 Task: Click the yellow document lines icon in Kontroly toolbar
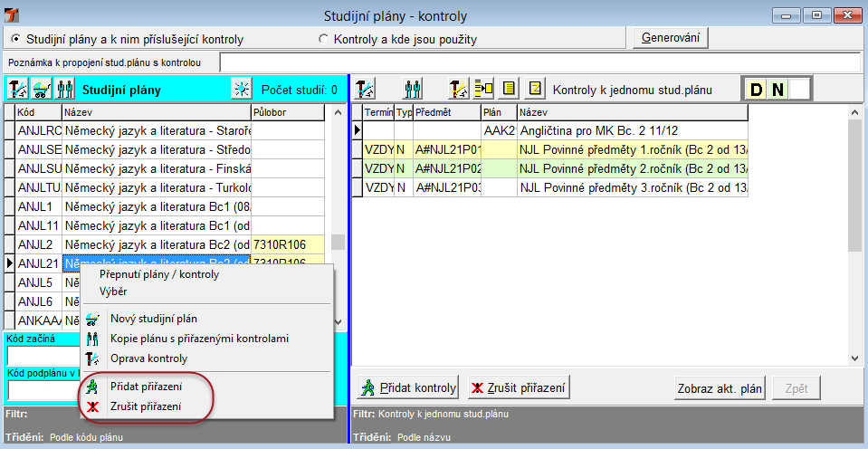pos(510,89)
